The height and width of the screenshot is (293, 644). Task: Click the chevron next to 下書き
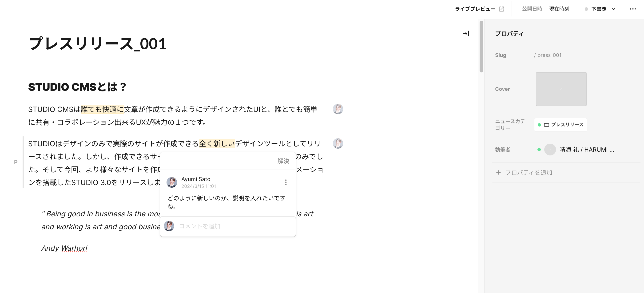click(x=613, y=9)
